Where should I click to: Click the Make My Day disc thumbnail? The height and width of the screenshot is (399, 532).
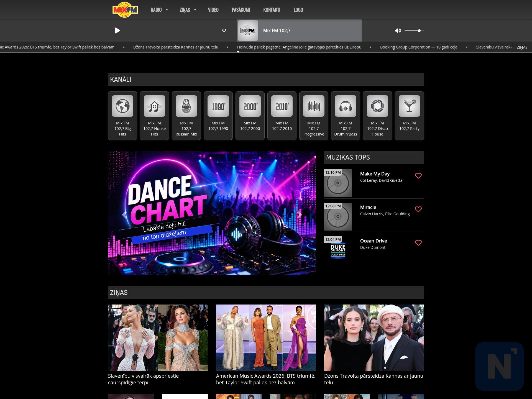[x=338, y=183]
